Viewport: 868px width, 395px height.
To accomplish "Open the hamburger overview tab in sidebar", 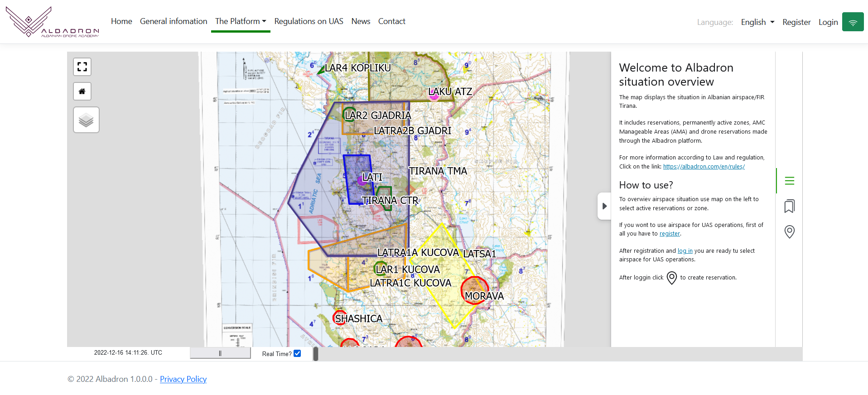I will tap(789, 181).
